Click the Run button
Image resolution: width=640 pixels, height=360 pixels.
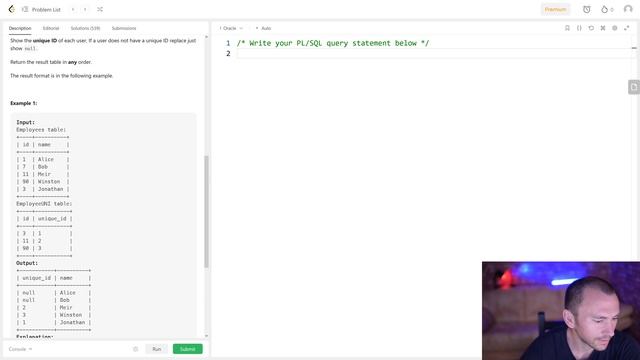point(157,349)
